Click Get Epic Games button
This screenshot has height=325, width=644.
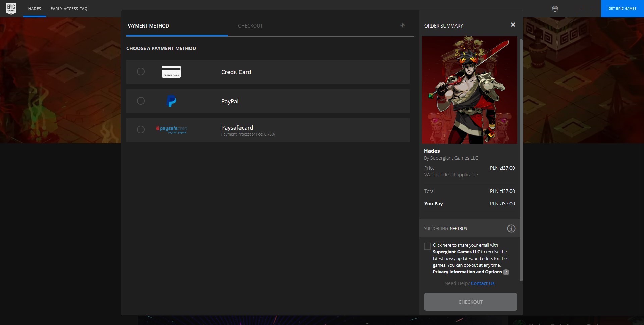pyautogui.click(x=623, y=9)
